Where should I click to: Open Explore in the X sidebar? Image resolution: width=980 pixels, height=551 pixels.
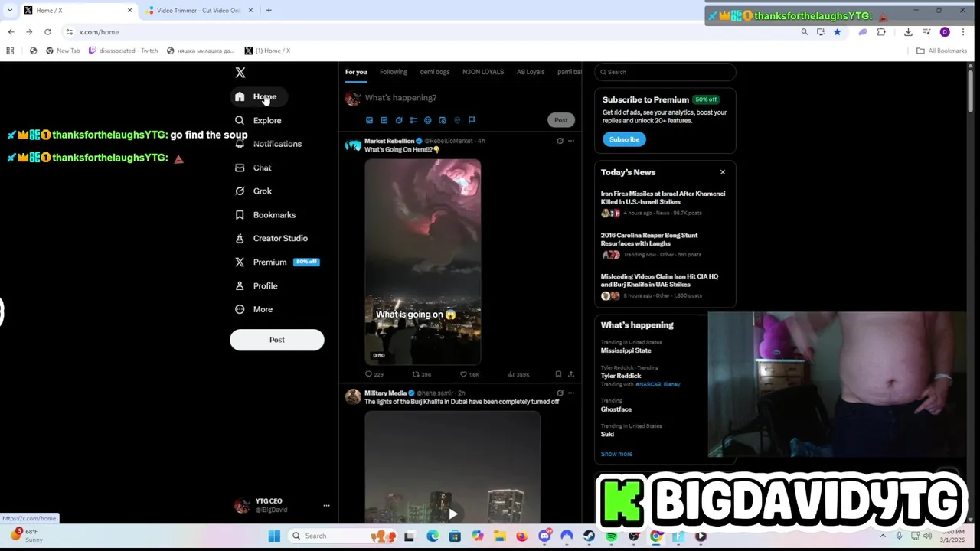(x=258, y=120)
